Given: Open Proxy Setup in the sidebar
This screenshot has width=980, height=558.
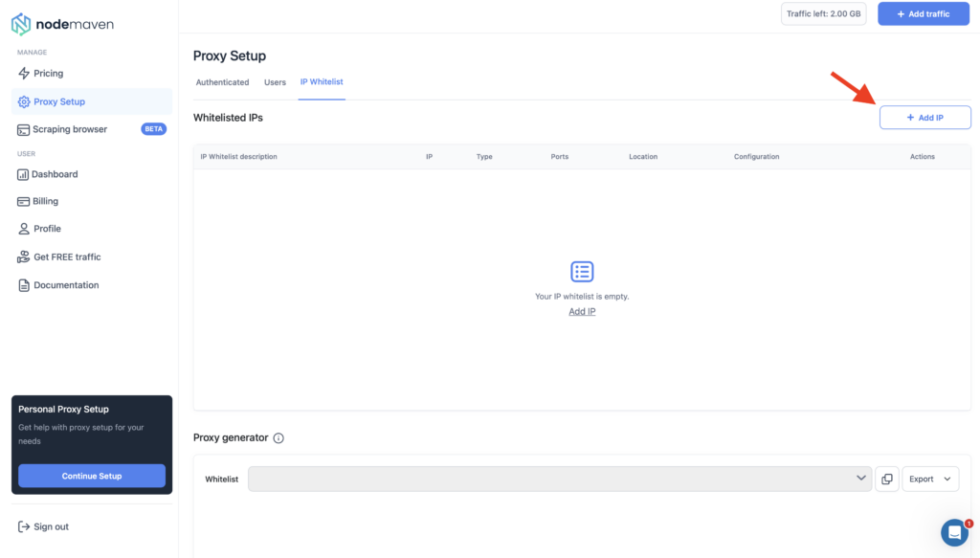Looking at the screenshot, I should coord(91,101).
